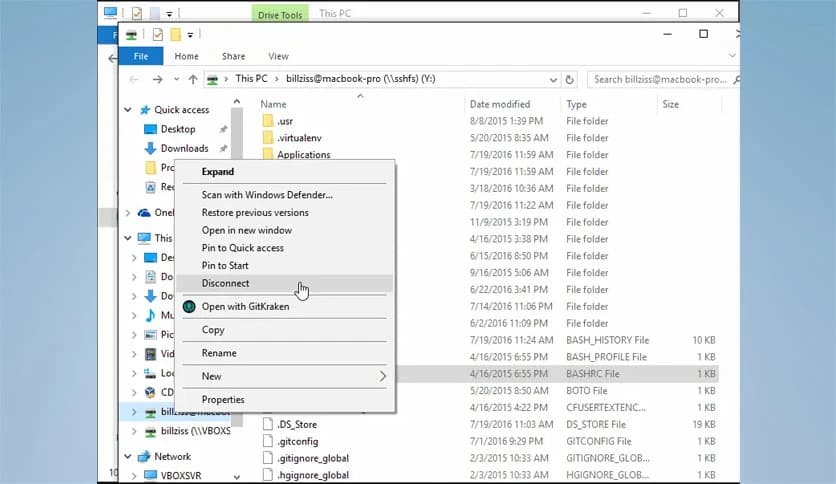The image size is (836, 484).
Task: Open Properties from the context menu
Action: click(284, 399)
